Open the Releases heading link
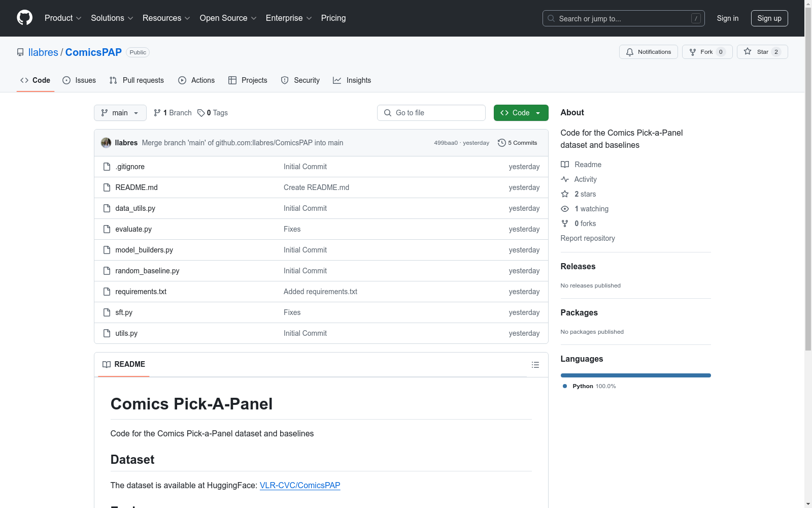Screen dimensions: 812x508 pos(578,266)
